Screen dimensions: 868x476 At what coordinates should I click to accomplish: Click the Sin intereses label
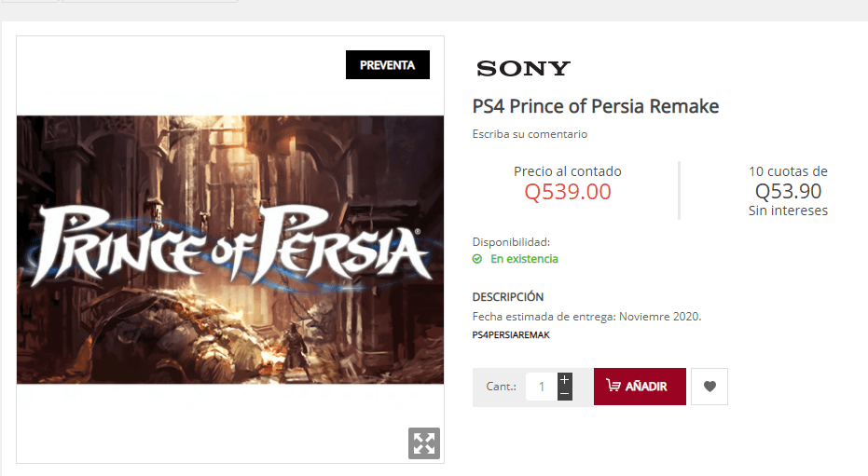pyautogui.click(x=789, y=211)
